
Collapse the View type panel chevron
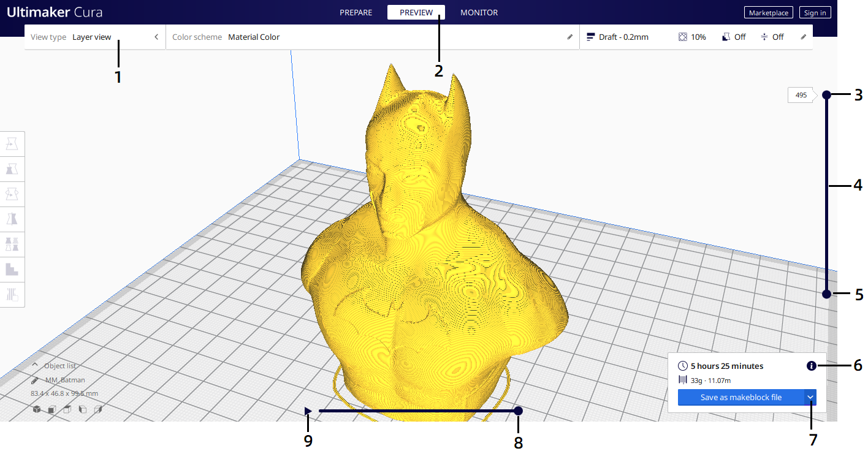(x=156, y=37)
